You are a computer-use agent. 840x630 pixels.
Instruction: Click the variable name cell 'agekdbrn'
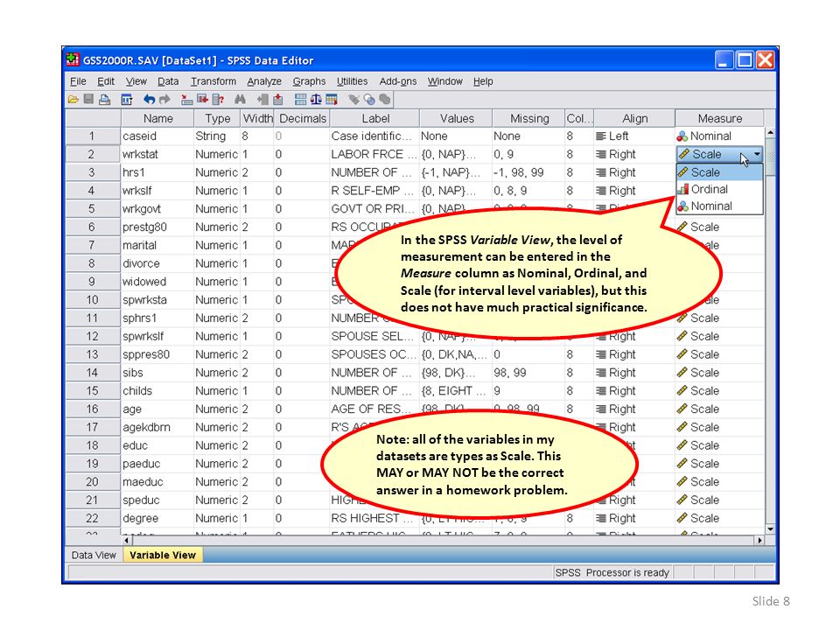pyautogui.click(x=157, y=428)
